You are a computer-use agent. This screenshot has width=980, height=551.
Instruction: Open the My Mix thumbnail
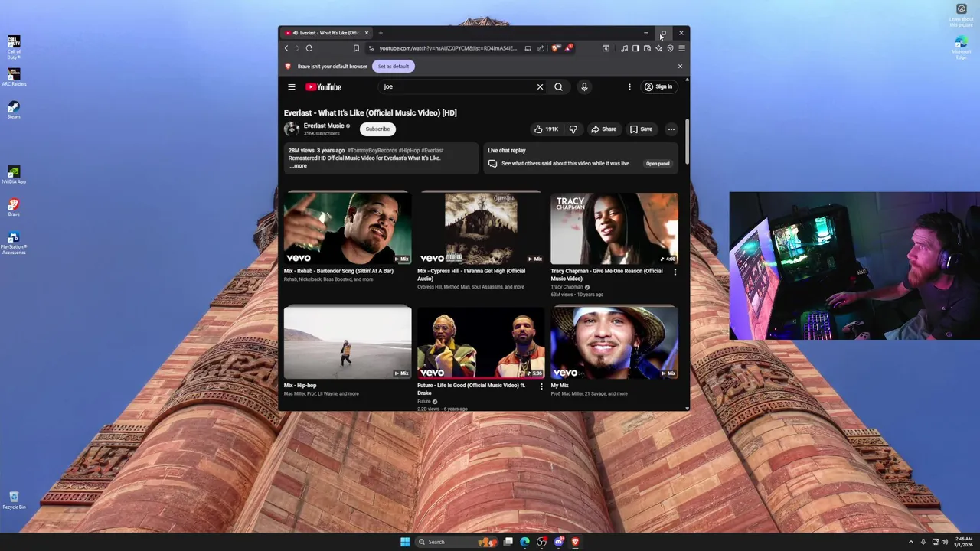[614, 343]
